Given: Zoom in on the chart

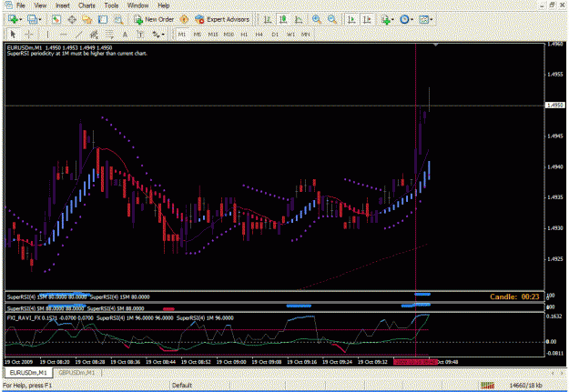Looking at the screenshot, I should (x=317, y=20).
